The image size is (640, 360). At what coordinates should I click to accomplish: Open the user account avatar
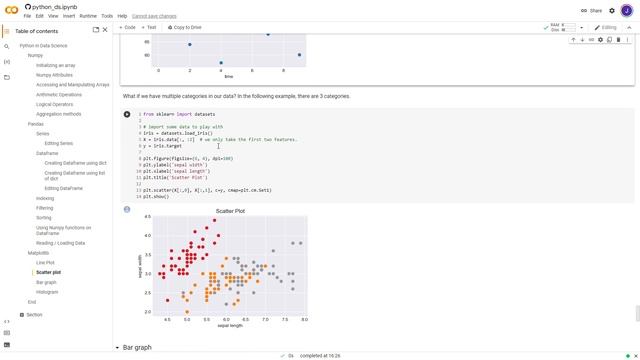(627, 11)
